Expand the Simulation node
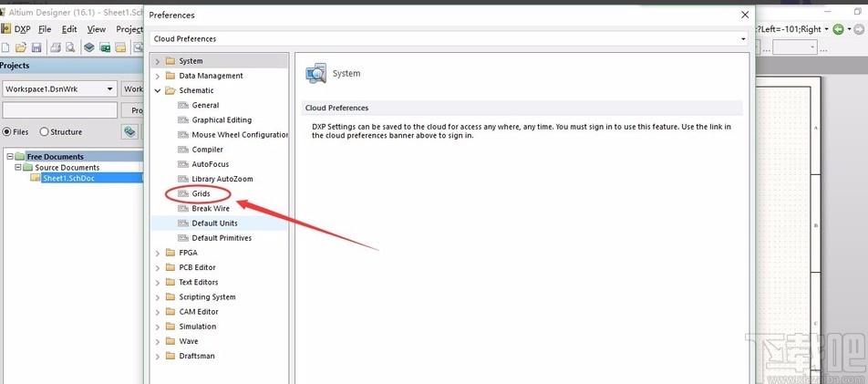 click(158, 327)
